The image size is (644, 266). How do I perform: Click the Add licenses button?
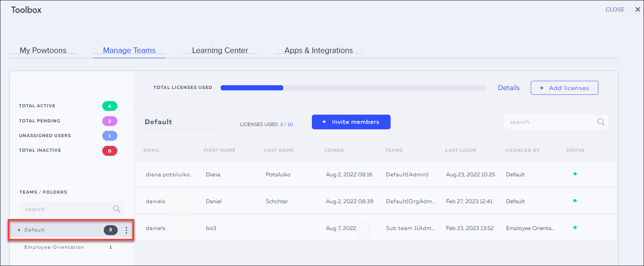(564, 88)
